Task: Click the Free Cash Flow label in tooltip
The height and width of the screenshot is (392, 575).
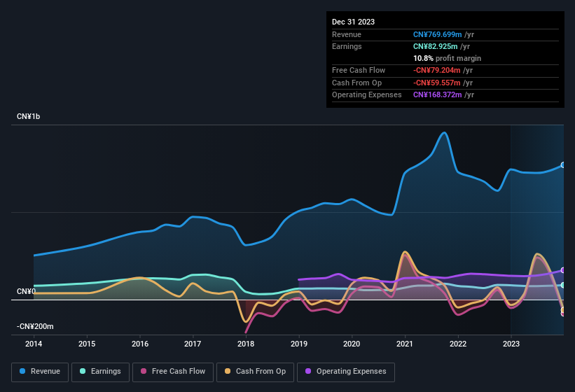Action: 359,70
